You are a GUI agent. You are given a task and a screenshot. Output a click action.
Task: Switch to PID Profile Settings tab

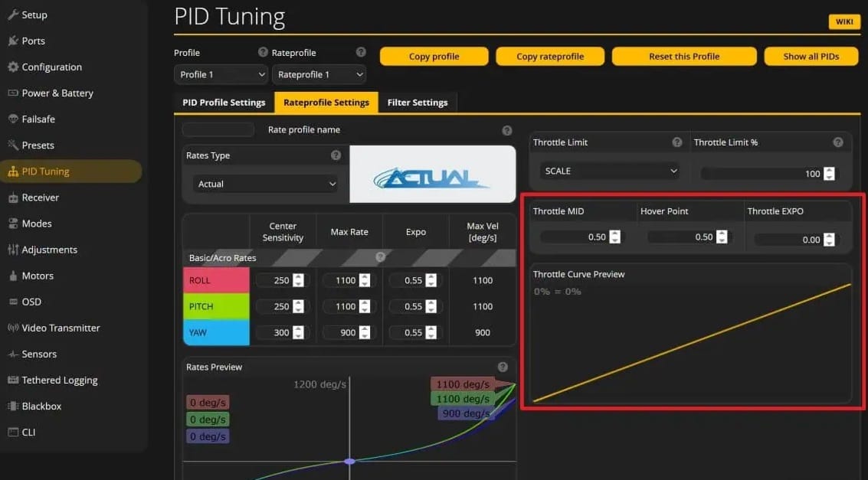224,103
